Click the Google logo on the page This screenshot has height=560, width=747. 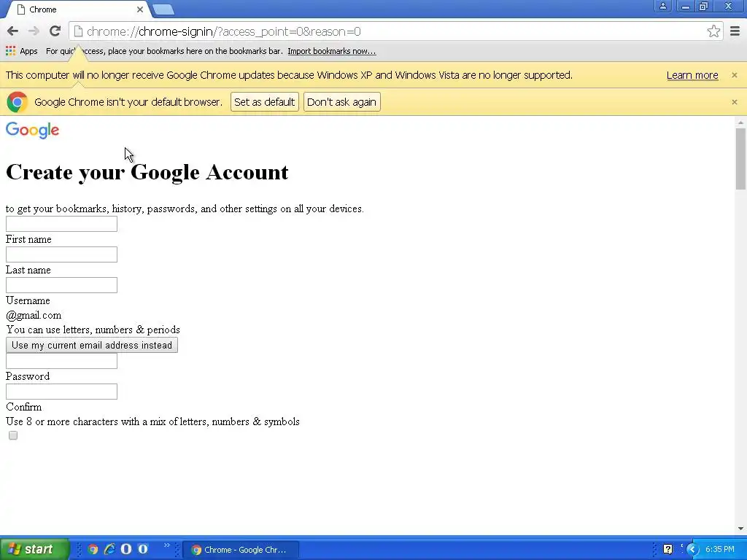(32, 130)
